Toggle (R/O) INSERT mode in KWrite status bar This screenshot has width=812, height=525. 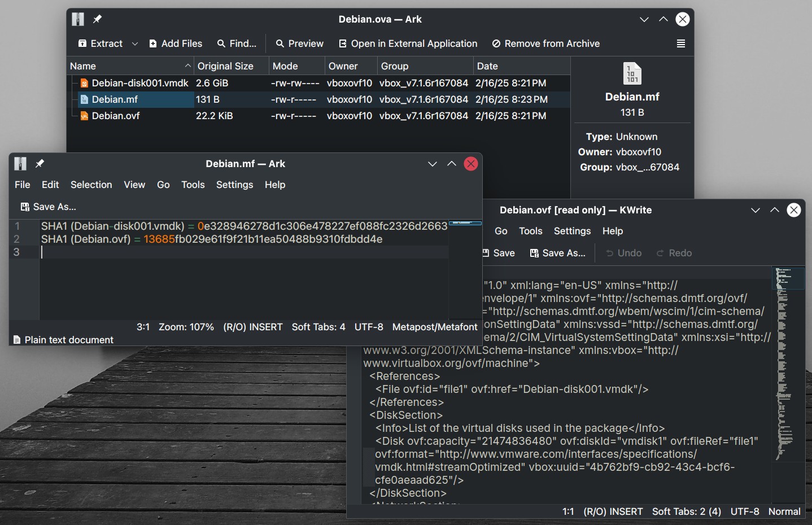click(613, 511)
